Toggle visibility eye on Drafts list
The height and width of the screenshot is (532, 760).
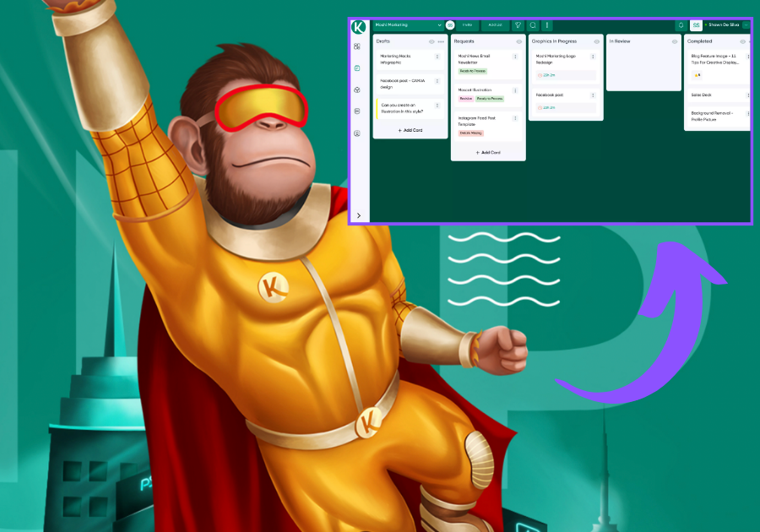tap(432, 41)
